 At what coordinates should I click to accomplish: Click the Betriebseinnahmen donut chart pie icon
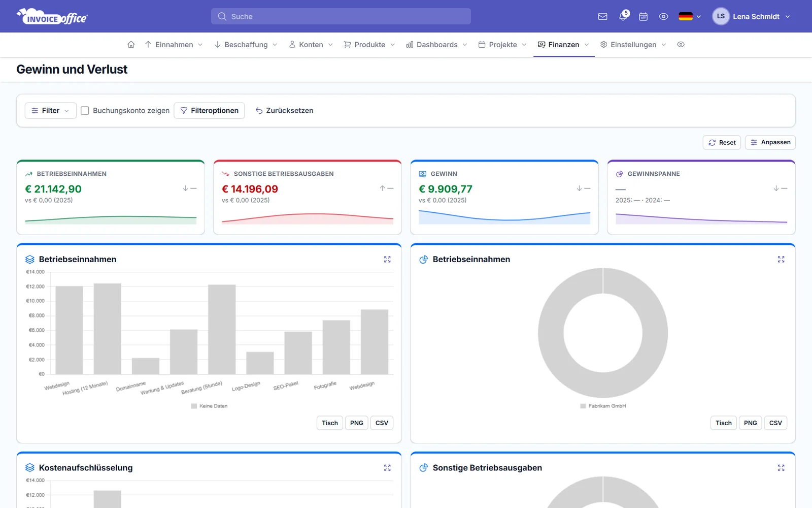pos(424,260)
